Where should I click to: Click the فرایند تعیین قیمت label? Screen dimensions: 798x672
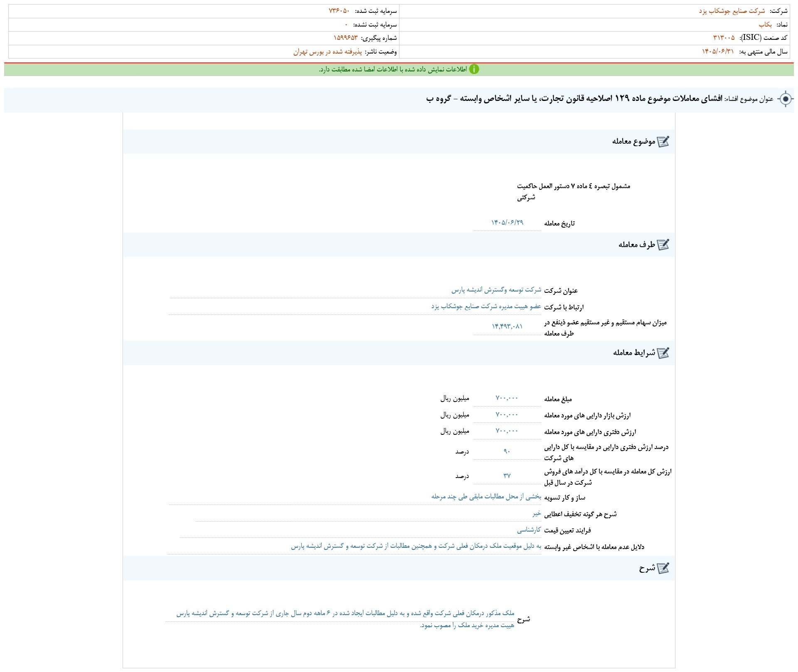[x=567, y=531]
